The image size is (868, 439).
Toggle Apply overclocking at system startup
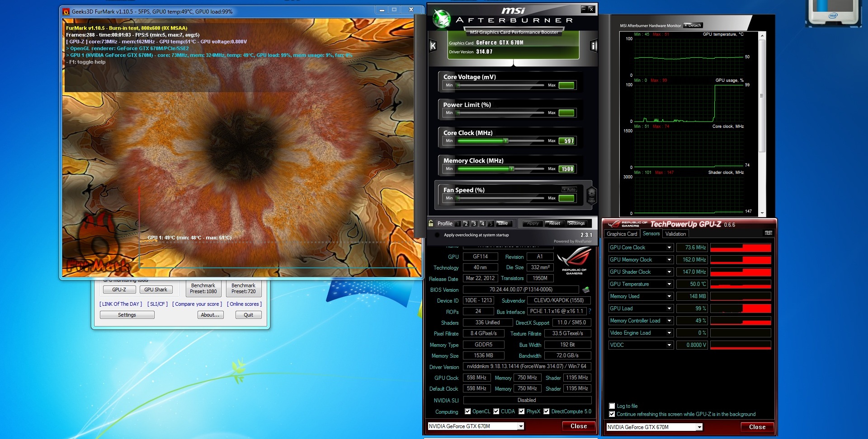437,235
